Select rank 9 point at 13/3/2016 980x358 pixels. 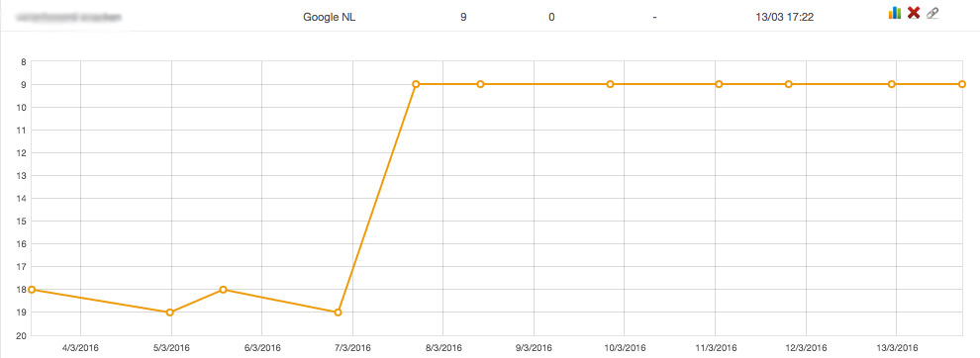(892, 84)
